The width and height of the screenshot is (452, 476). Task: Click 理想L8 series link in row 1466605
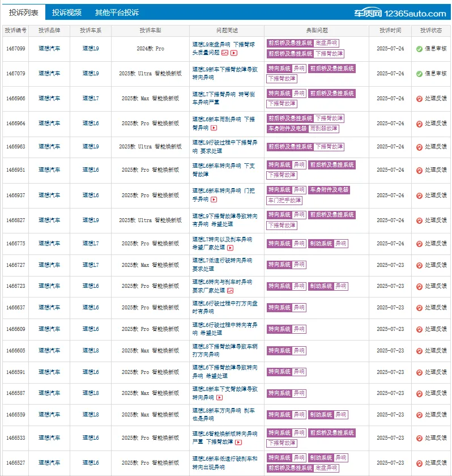[x=91, y=351]
